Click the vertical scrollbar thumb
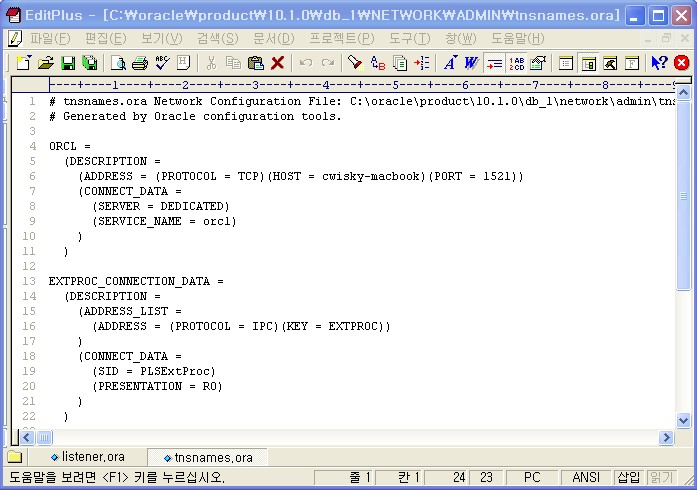Image resolution: width=697 pixels, height=490 pixels. point(683,196)
